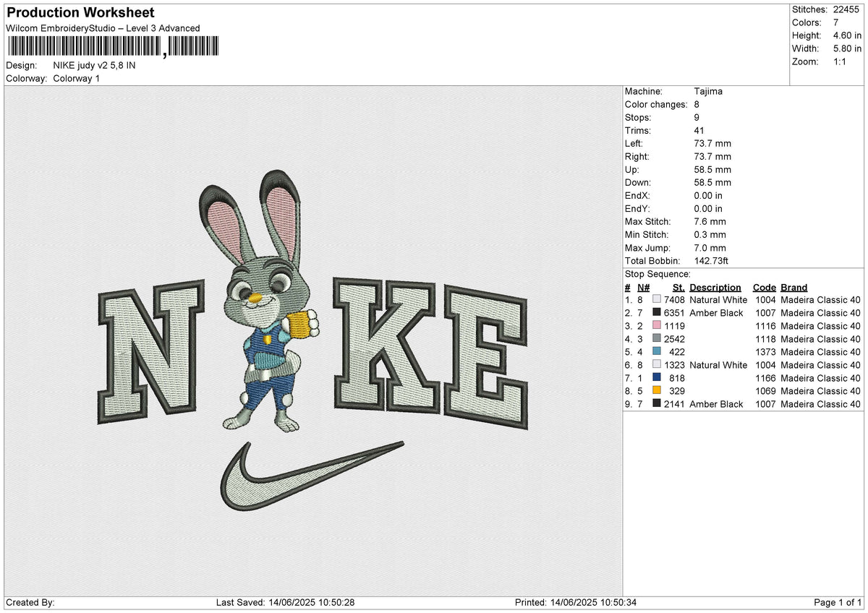Screen dimensions: 868x613
Task: Click the EndX value 0.00 in
Action: (708, 195)
